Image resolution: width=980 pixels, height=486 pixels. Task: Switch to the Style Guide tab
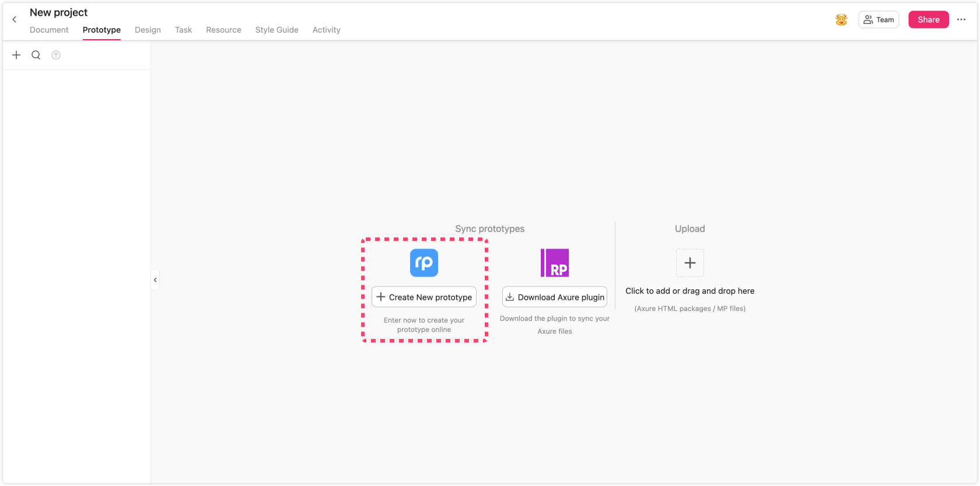coord(277,30)
